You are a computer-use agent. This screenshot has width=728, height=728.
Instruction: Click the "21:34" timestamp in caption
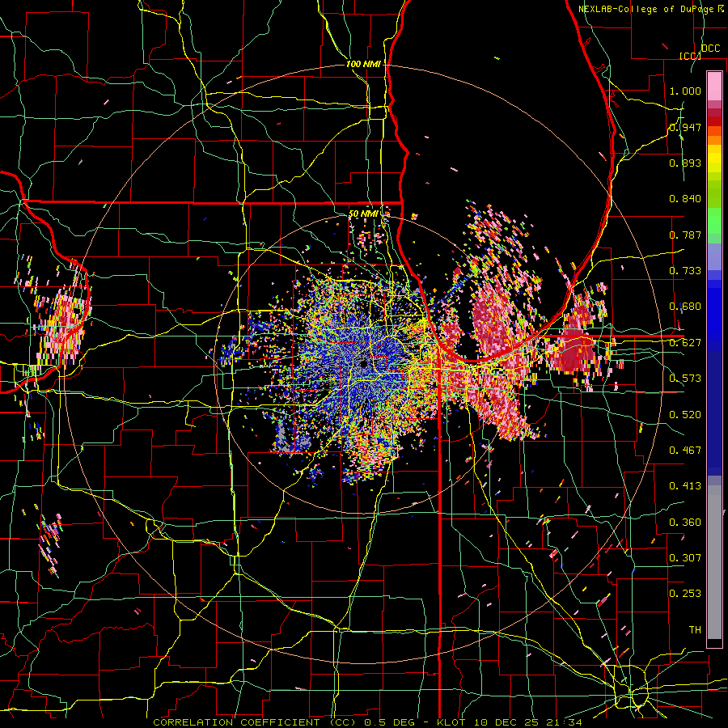(564, 722)
